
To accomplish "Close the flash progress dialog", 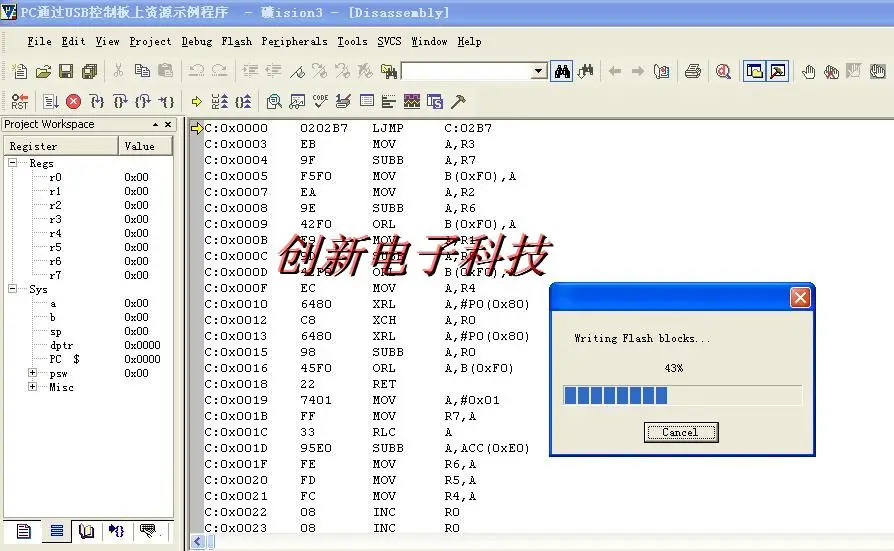I will 800,298.
